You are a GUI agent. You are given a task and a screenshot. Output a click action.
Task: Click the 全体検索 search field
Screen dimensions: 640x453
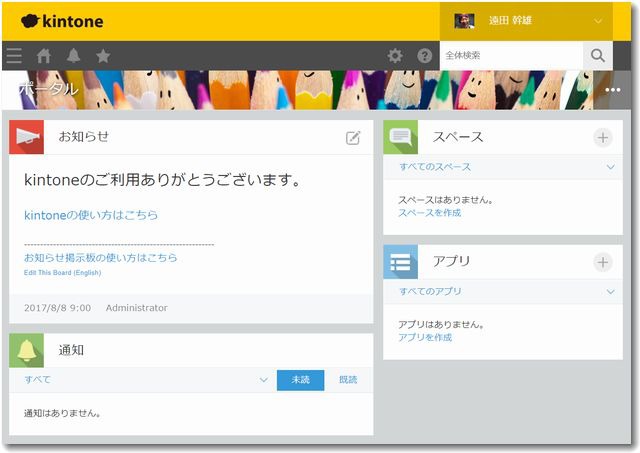click(x=512, y=56)
